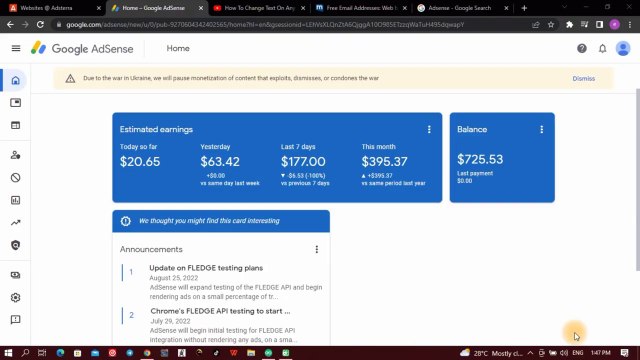Viewport: 640px width, 360px height.
Task: Click the info icon on interesting card banner
Action: (x=125, y=221)
